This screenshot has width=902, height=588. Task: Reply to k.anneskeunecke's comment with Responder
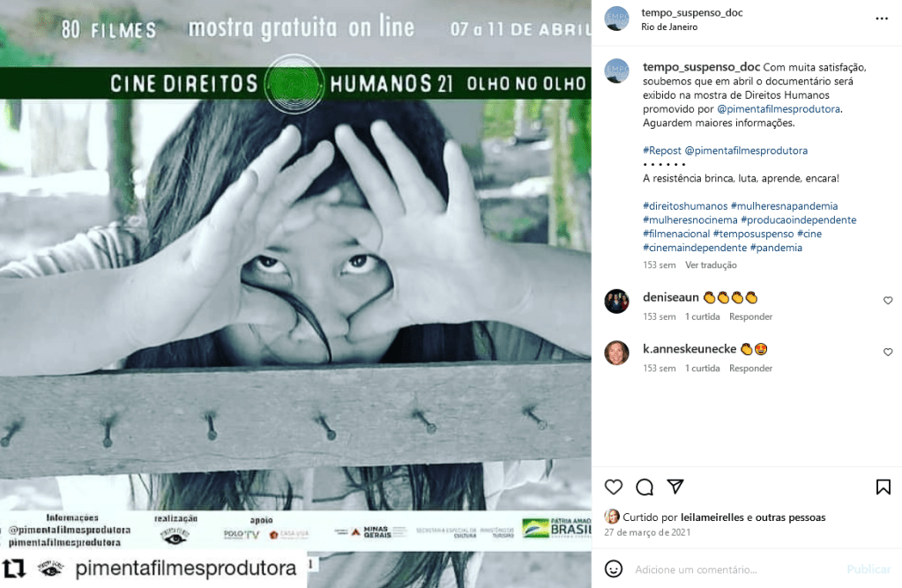pyautogui.click(x=750, y=368)
